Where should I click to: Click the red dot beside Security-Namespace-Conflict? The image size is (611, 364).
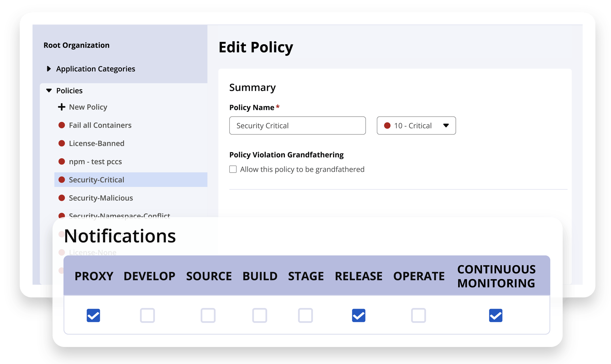tap(61, 215)
